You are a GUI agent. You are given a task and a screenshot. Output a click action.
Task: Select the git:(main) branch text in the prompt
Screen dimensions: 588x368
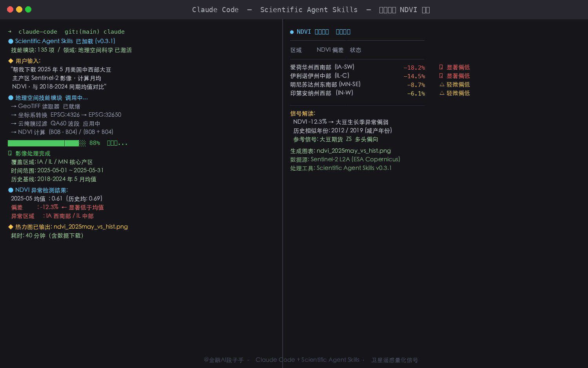pyautogui.click(x=82, y=32)
